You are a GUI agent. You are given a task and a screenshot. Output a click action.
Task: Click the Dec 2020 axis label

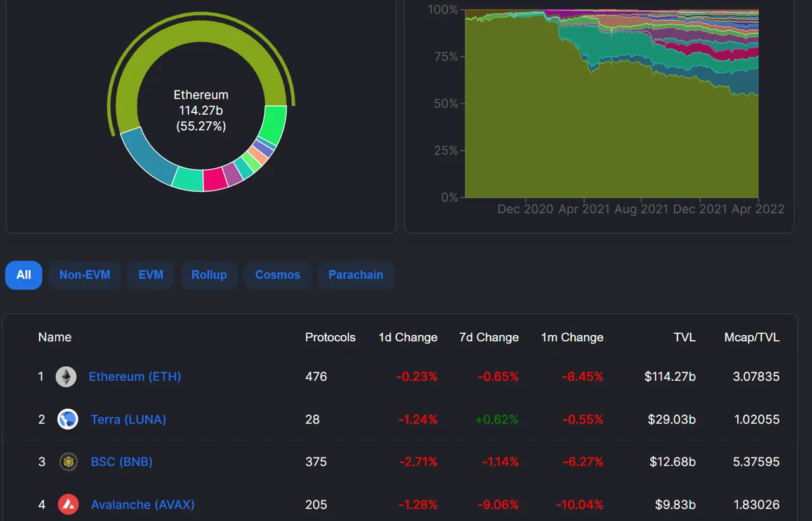[525, 209]
